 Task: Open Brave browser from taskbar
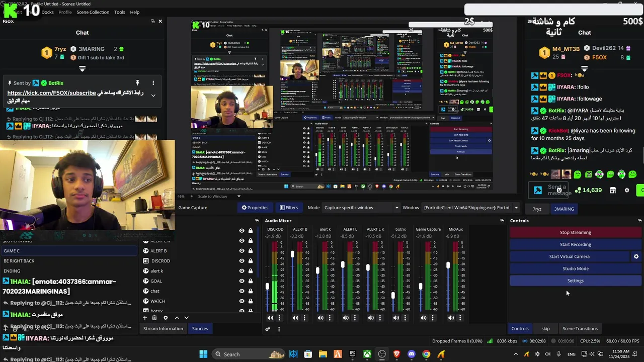click(x=397, y=354)
